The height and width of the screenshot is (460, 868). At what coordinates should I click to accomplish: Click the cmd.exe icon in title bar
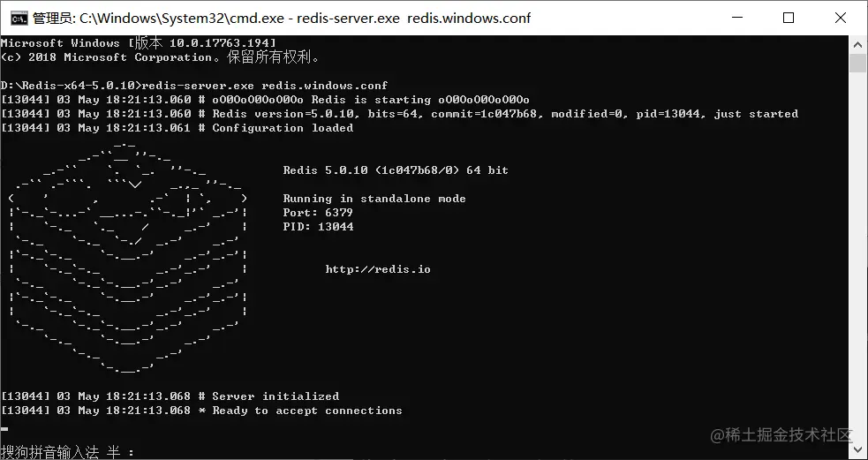[19, 18]
